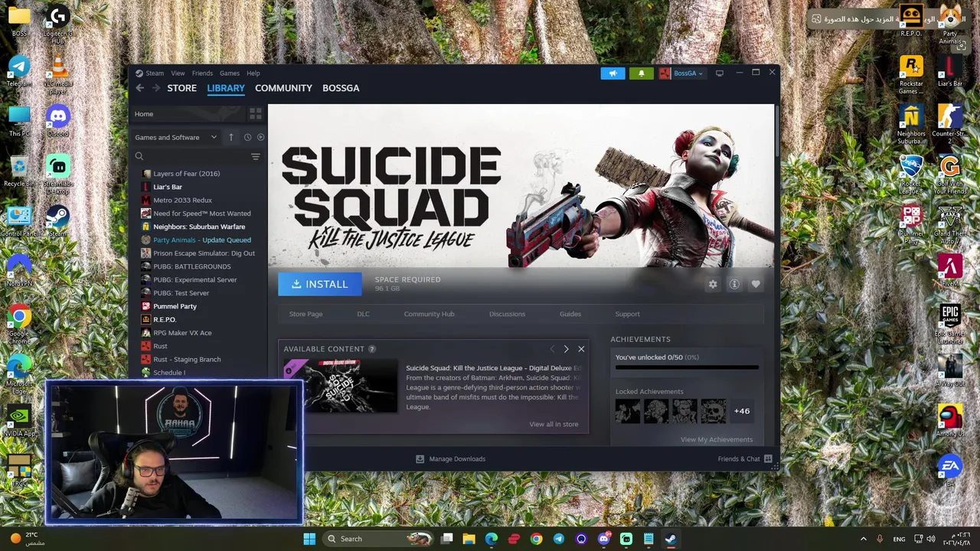This screenshot has width=980, height=551.
Task: Add Suicide Squad to favorites heart
Action: tap(756, 284)
